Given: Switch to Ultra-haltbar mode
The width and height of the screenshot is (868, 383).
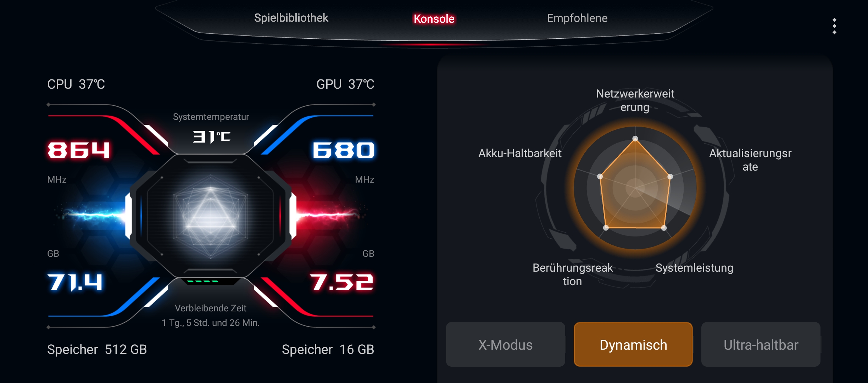Looking at the screenshot, I should pos(761,344).
